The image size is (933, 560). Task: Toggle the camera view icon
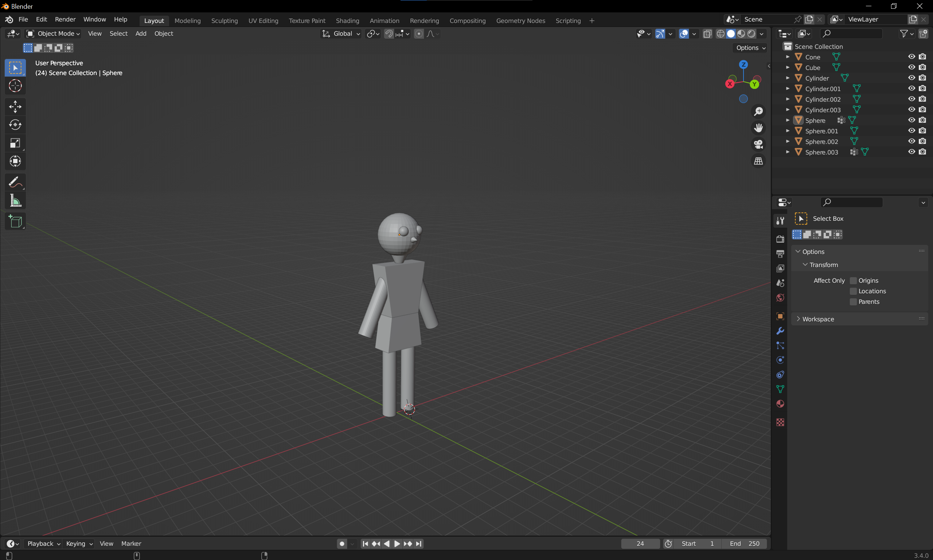point(758,145)
